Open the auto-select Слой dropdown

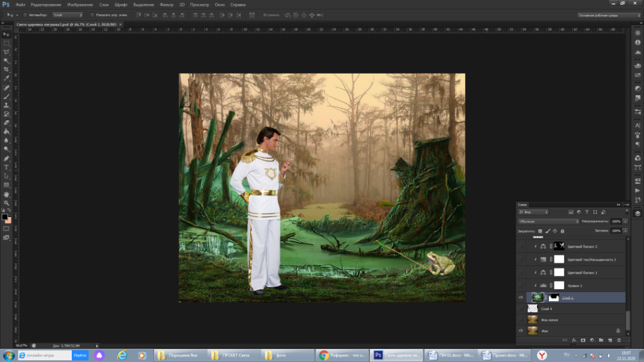(x=68, y=15)
